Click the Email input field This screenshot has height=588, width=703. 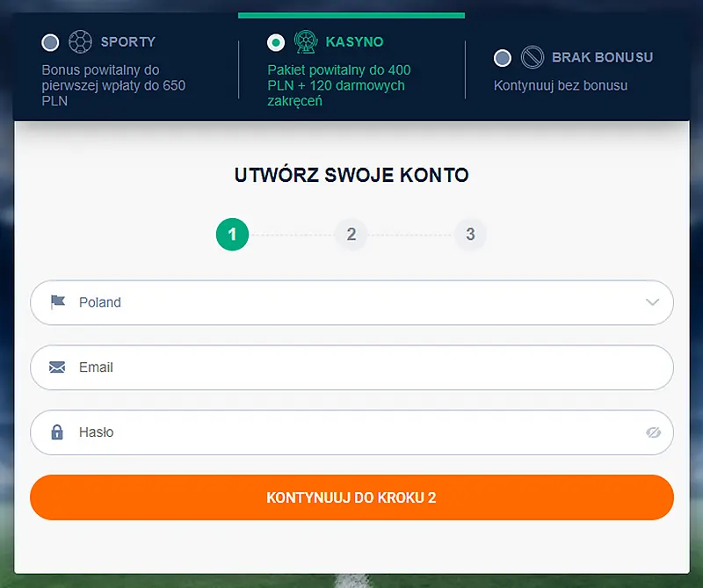tap(351, 367)
